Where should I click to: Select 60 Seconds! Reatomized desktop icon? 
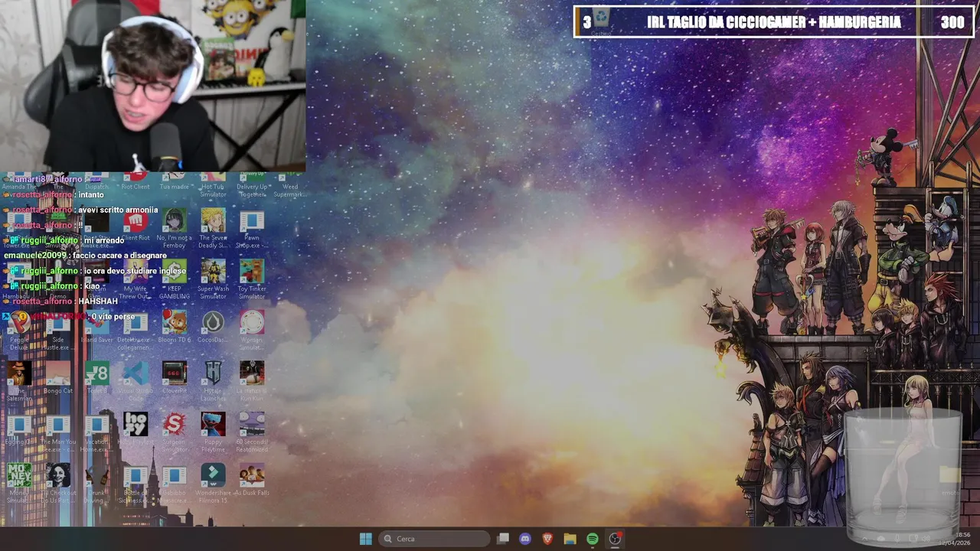(251, 433)
